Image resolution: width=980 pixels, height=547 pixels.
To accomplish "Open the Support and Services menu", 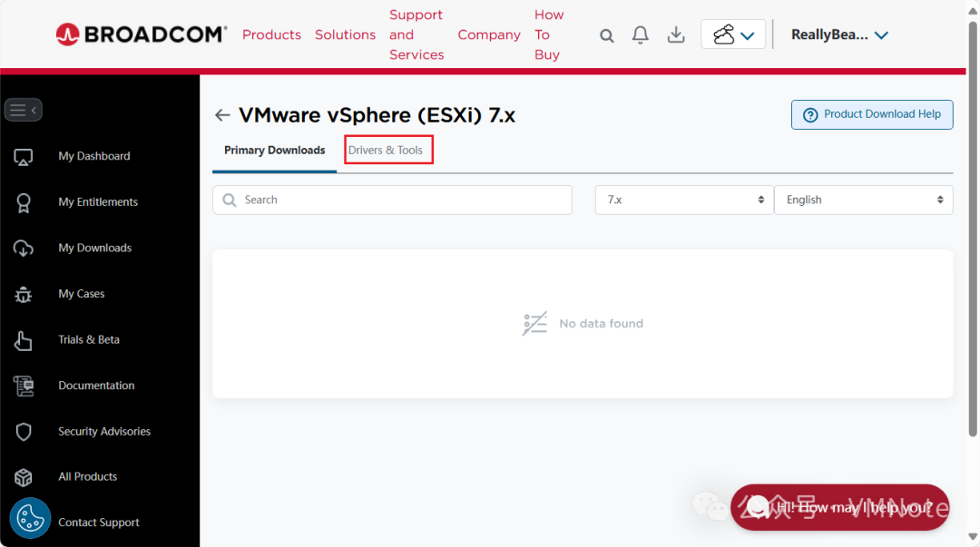I will pos(416,35).
